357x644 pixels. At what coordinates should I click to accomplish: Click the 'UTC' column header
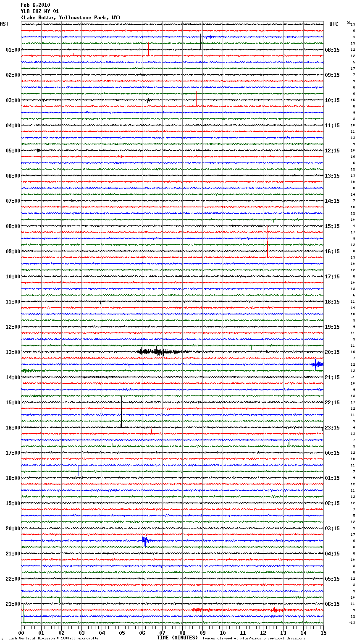[333, 24]
